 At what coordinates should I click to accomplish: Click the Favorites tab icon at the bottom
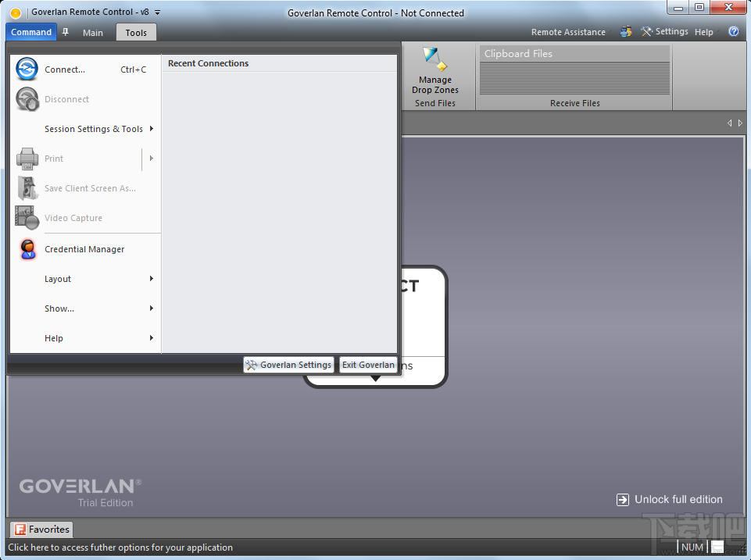[20, 530]
